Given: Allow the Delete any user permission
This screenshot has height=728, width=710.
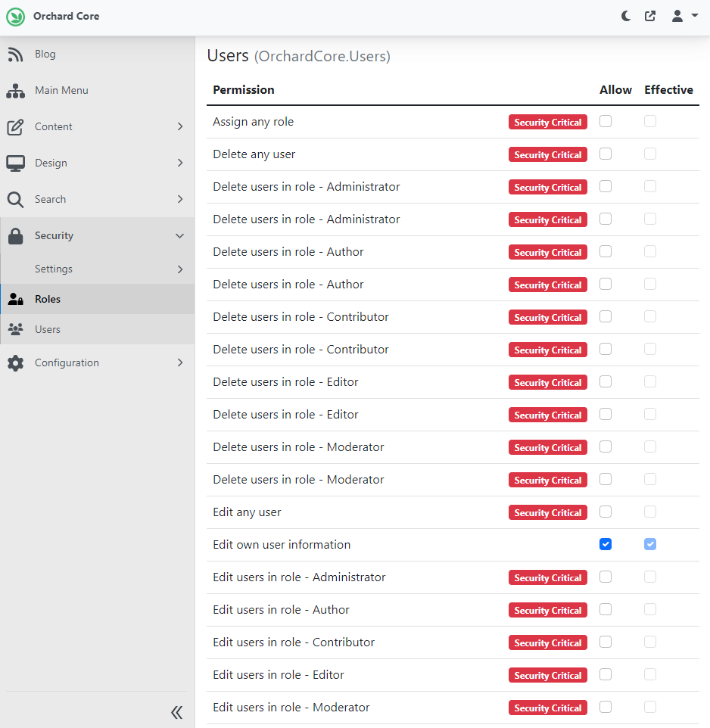Looking at the screenshot, I should (606, 154).
